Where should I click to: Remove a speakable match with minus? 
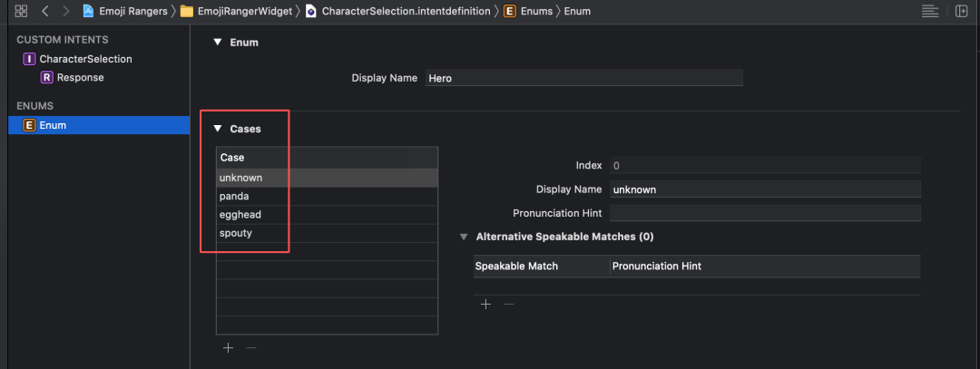[x=509, y=304]
